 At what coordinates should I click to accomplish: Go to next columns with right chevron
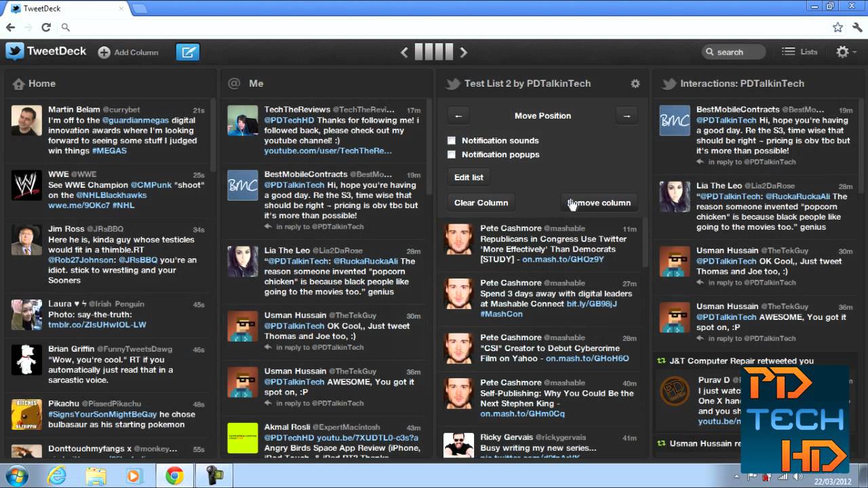[464, 52]
